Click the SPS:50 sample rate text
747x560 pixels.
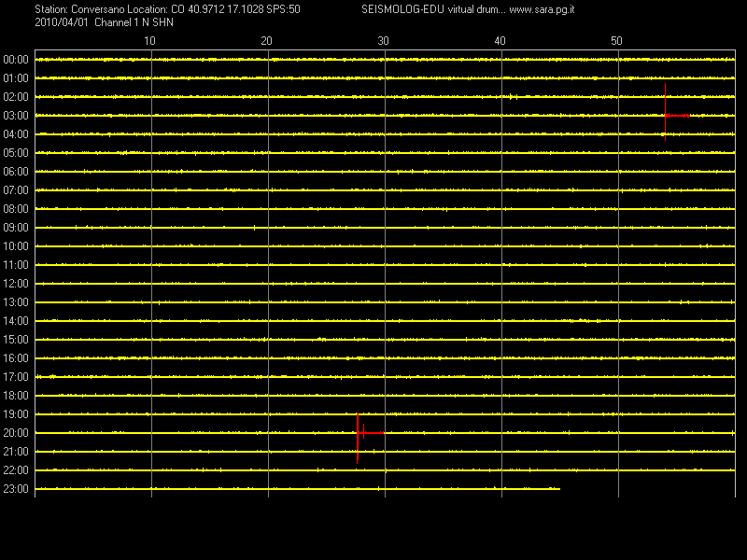[x=282, y=9]
